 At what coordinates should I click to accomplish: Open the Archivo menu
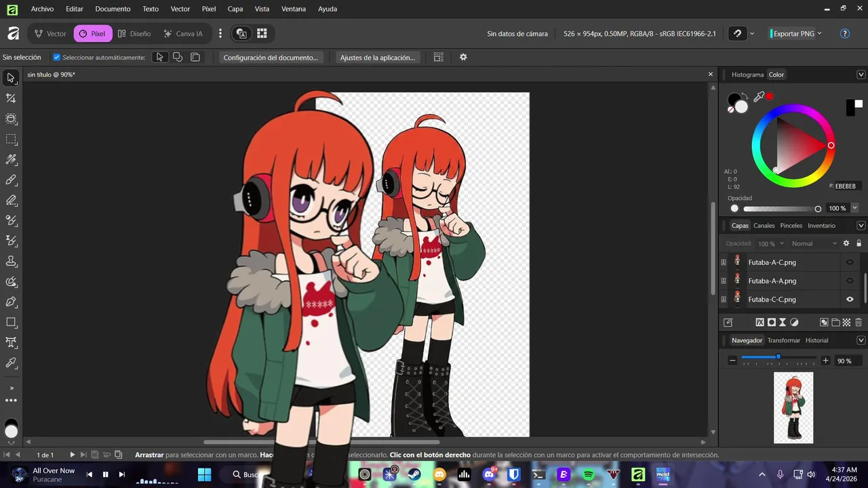(x=42, y=9)
